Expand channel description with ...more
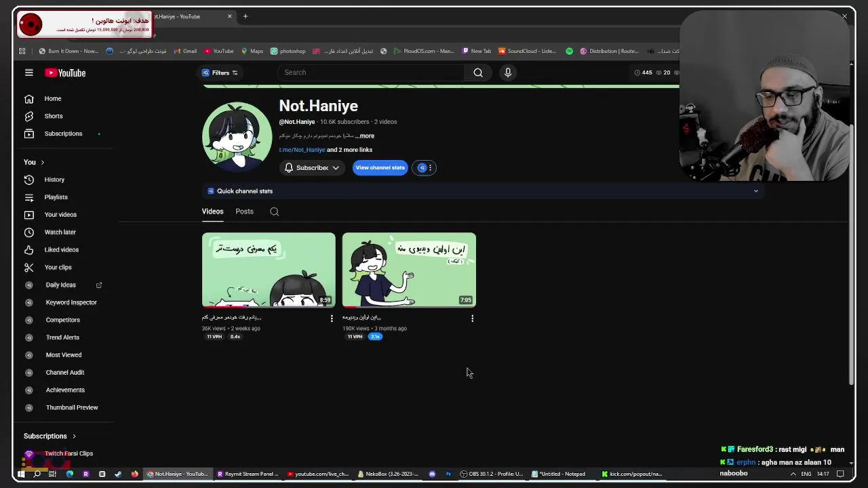This screenshot has height=488, width=868. pyautogui.click(x=365, y=136)
